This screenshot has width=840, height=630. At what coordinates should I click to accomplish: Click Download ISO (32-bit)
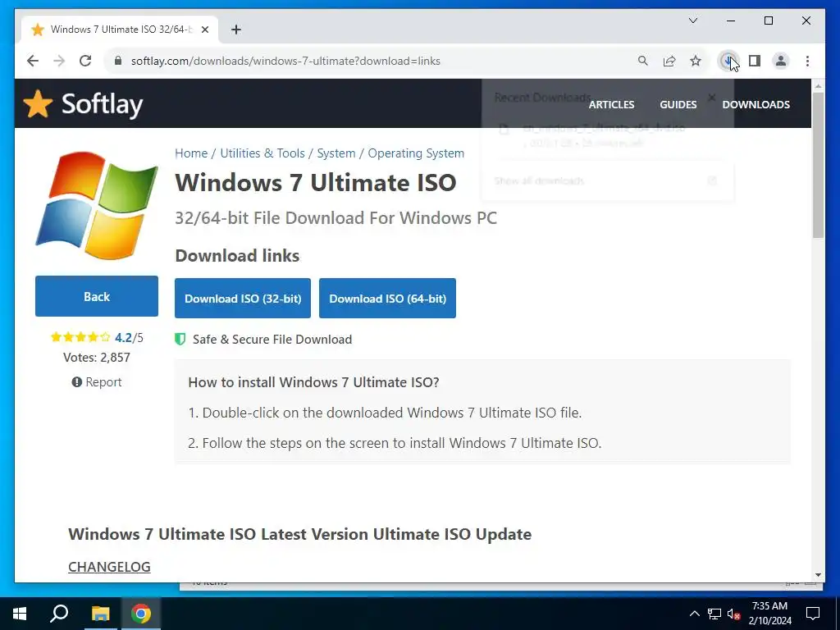coord(243,299)
